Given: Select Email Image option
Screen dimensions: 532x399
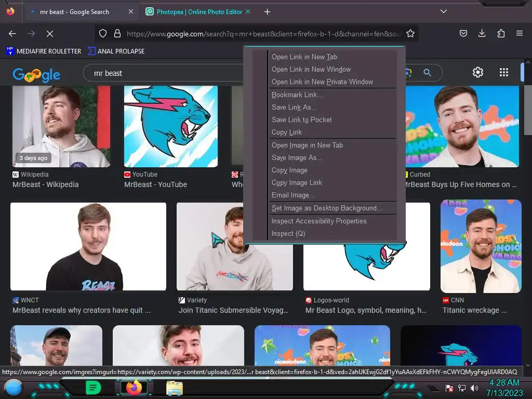Looking at the screenshot, I should [x=293, y=195].
